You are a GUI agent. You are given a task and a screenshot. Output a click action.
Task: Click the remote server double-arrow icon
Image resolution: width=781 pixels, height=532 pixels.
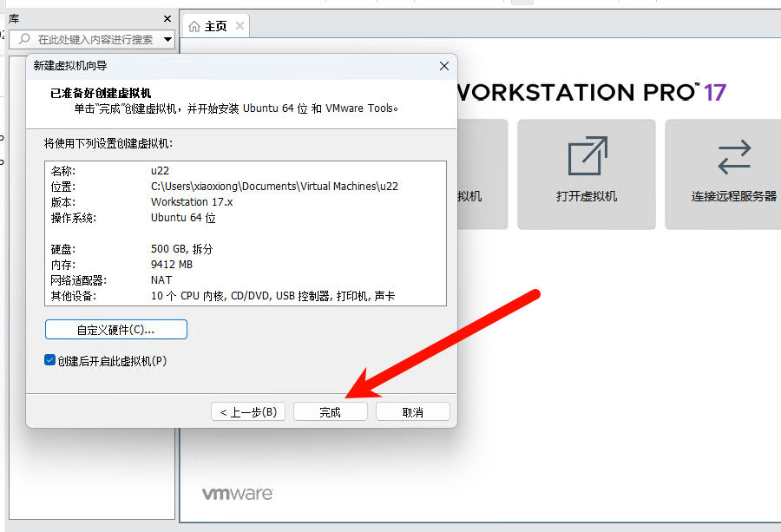coord(734,156)
